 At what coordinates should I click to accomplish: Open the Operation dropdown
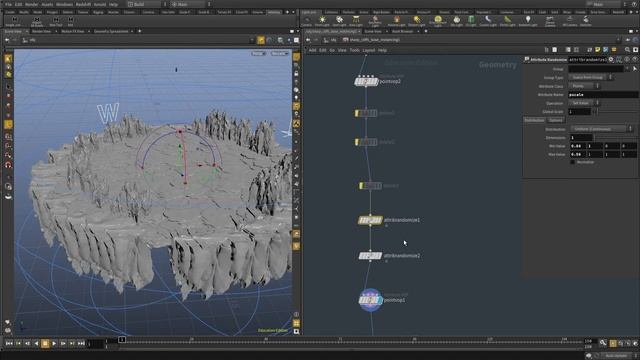[x=584, y=103]
